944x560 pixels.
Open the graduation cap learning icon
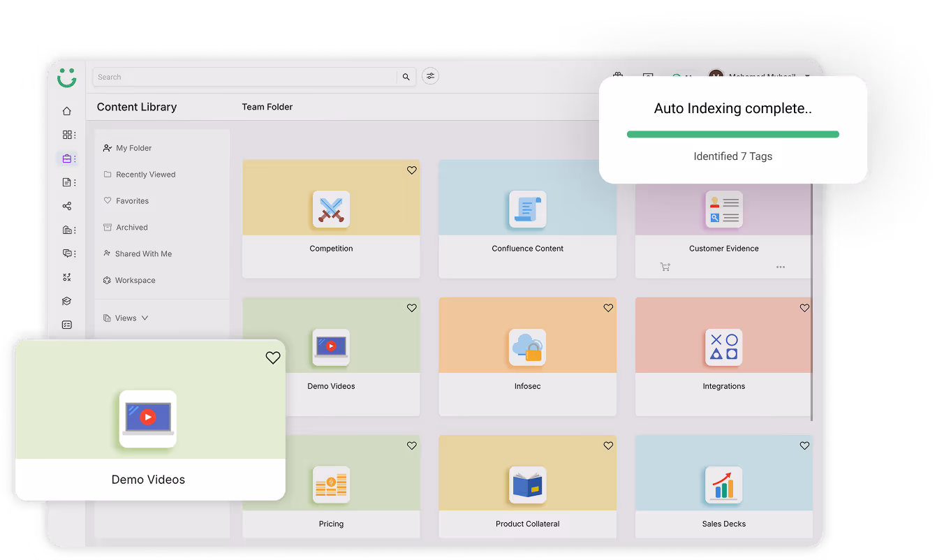tap(67, 301)
